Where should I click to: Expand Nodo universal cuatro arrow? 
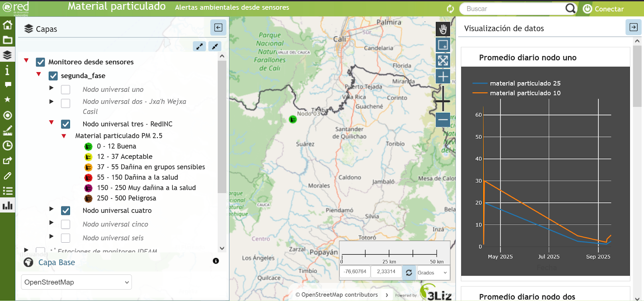tap(51, 208)
